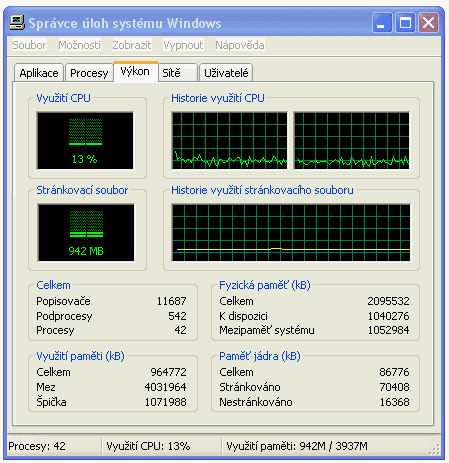Screen dimensions: 449x463
Task: Click the Historie využití CPU label
Action: (x=218, y=98)
